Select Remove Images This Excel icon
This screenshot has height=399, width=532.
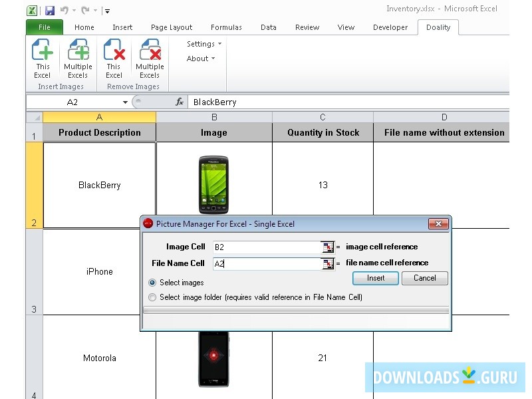tap(114, 59)
